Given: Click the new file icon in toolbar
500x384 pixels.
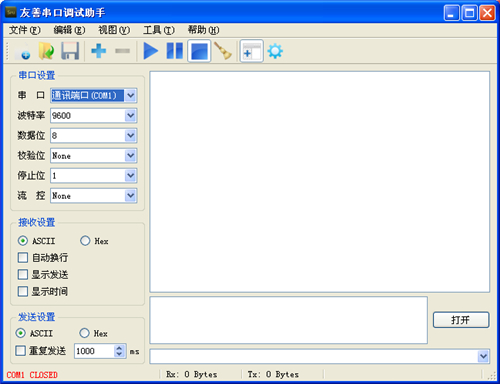Looking at the screenshot, I should click(23, 51).
